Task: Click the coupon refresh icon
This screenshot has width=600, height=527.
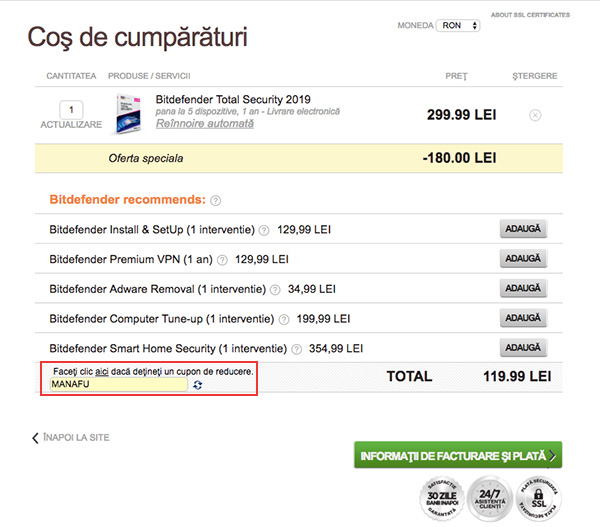Action: coord(197,385)
